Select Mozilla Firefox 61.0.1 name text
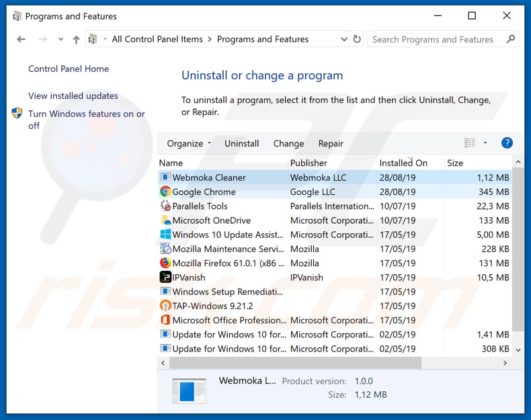Viewport: 531px width, 420px height. point(229,263)
